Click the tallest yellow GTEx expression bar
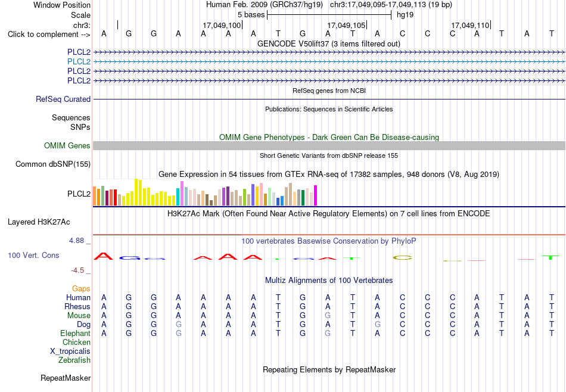 [136, 192]
